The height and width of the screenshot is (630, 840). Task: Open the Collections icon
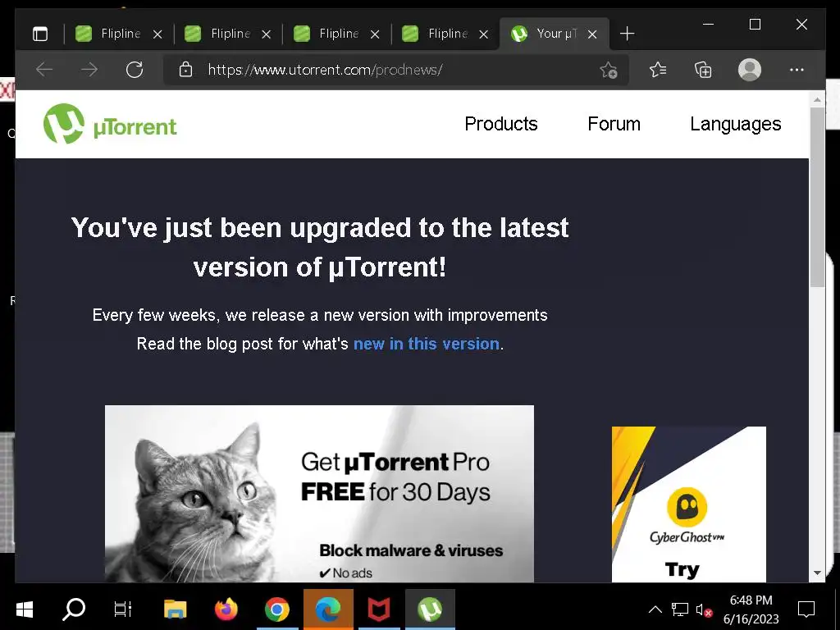click(x=703, y=70)
